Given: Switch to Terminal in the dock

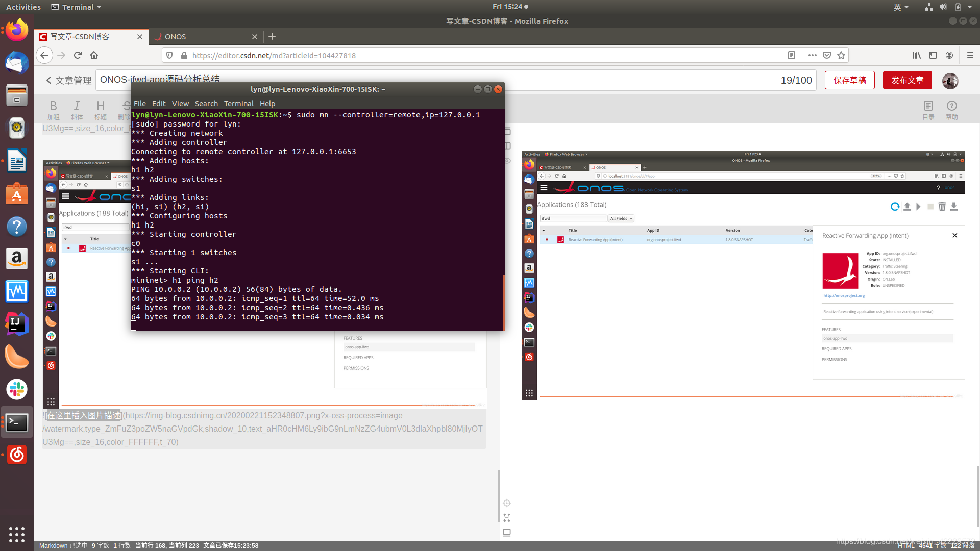Looking at the screenshot, I should tap(17, 422).
